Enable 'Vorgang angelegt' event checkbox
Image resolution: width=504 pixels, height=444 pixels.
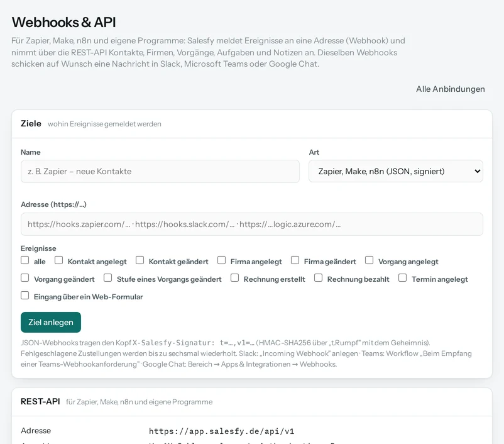[x=370, y=260]
